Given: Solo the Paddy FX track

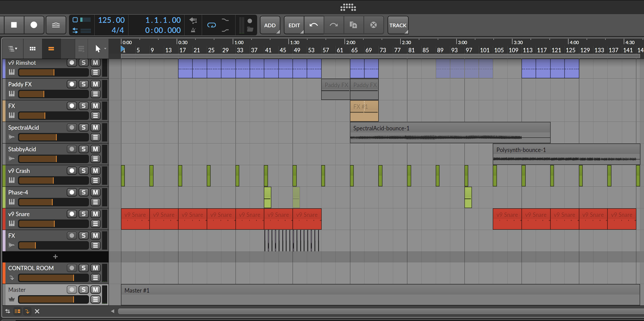Looking at the screenshot, I should click(x=84, y=84).
